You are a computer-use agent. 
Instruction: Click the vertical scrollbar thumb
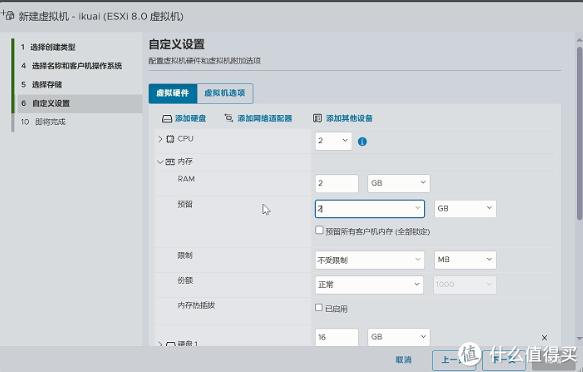pyautogui.click(x=579, y=133)
